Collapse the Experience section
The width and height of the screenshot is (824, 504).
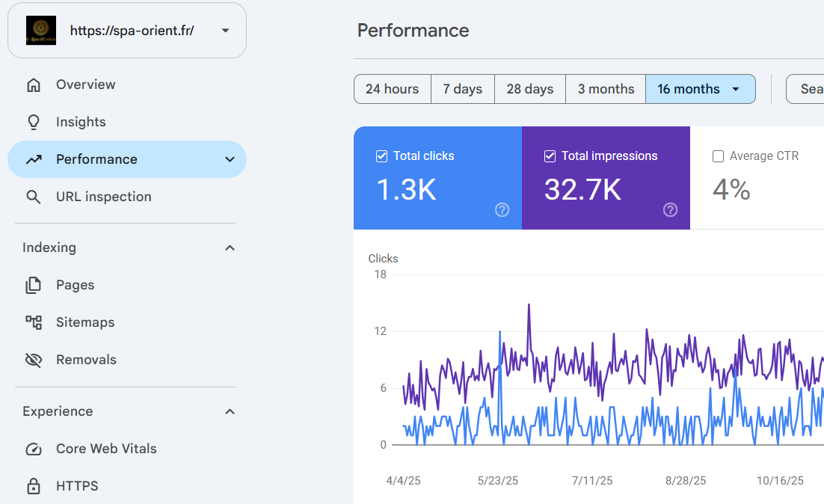click(x=230, y=411)
